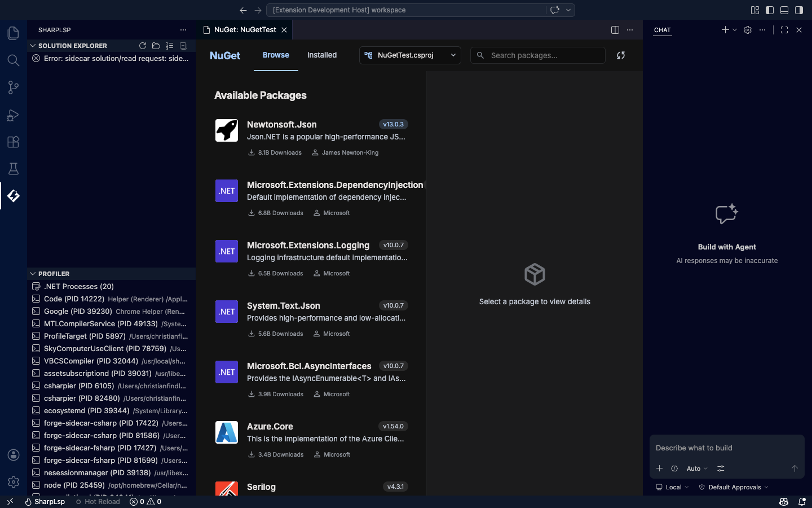The width and height of the screenshot is (812, 508).
Task: Toggle primary side bar visibility
Action: [x=770, y=10]
